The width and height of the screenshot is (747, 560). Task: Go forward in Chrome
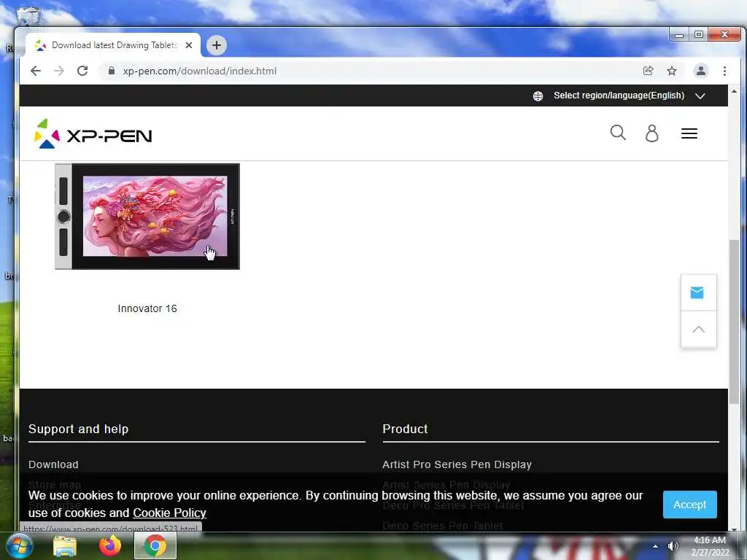58,71
